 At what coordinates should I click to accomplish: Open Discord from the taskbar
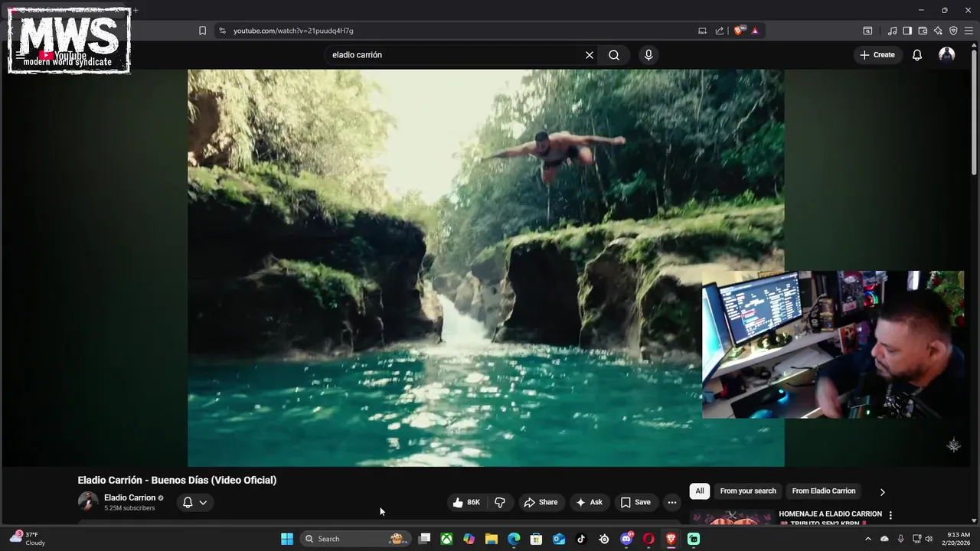[626, 539]
